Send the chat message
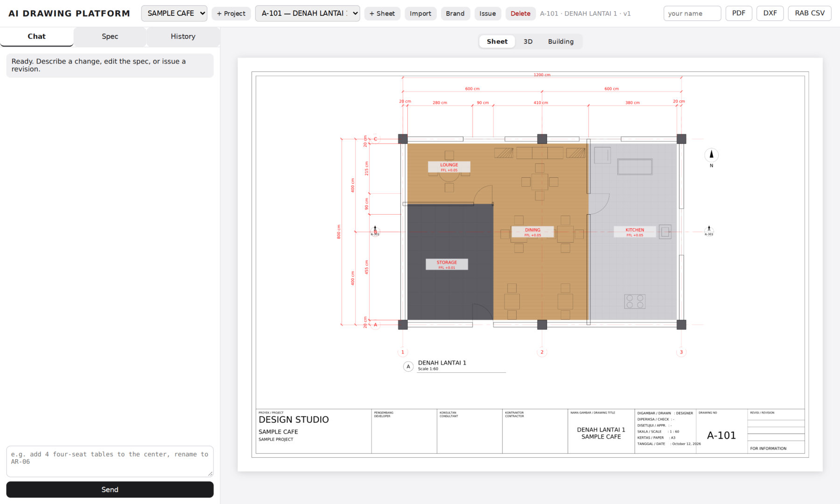Viewport: 840px width, 504px height. 110,490
